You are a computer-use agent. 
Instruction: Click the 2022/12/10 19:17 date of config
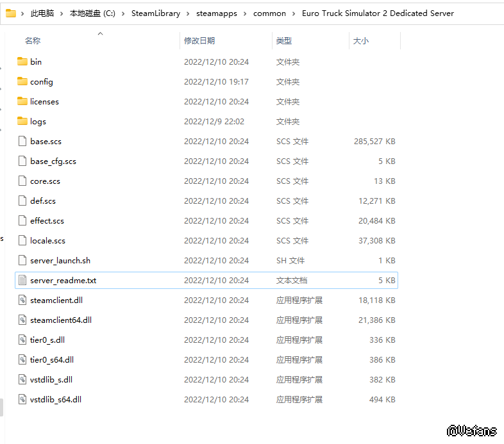(x=216, y=82)
